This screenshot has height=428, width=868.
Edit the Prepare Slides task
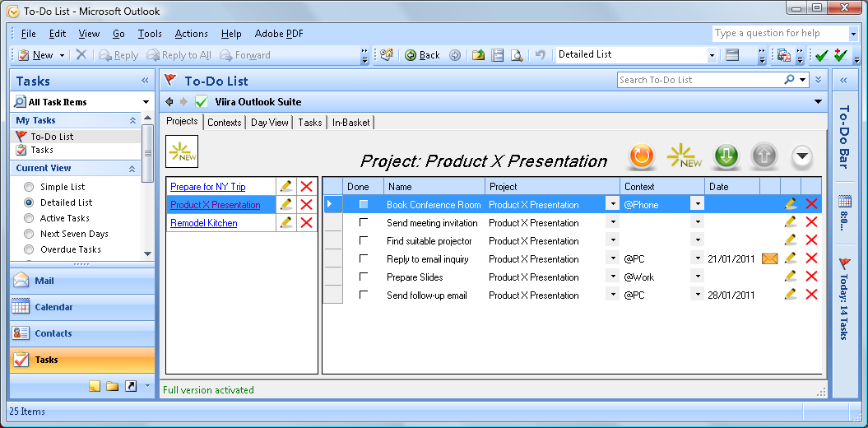(791, 277)
